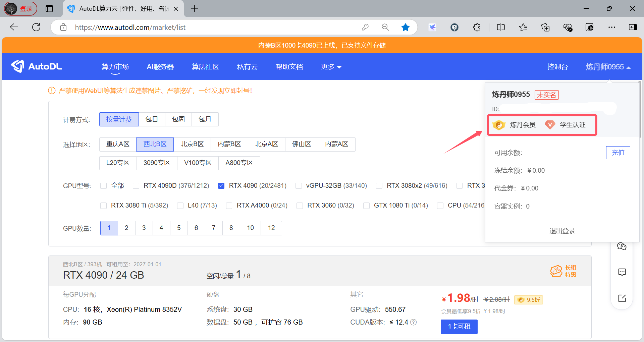Click the user panel scrollbar
This screenshot has height=342, width=644.
coord(640,109)
